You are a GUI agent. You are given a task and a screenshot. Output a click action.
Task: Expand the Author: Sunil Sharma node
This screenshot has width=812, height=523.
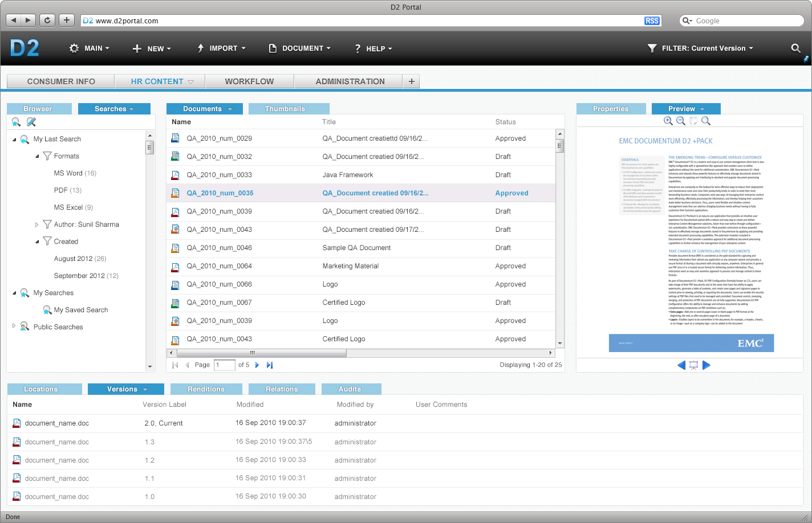(37, 224)
